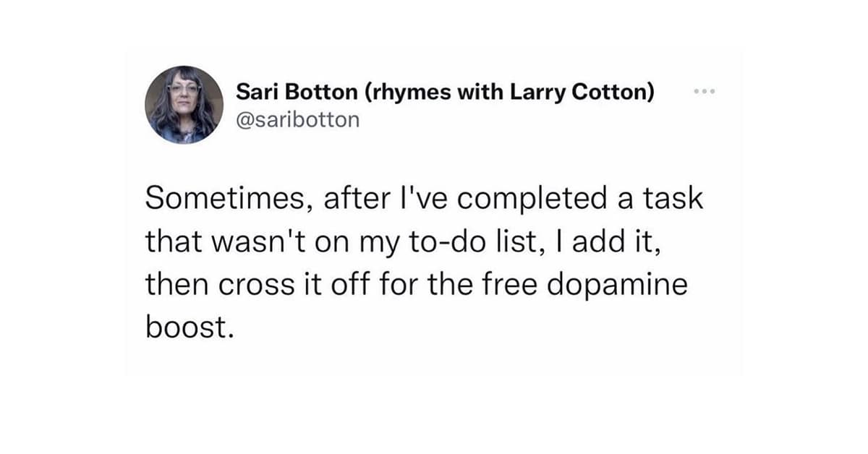
Task: Click Sari Botton's profile avatar photo
Action: click(184, 105)
